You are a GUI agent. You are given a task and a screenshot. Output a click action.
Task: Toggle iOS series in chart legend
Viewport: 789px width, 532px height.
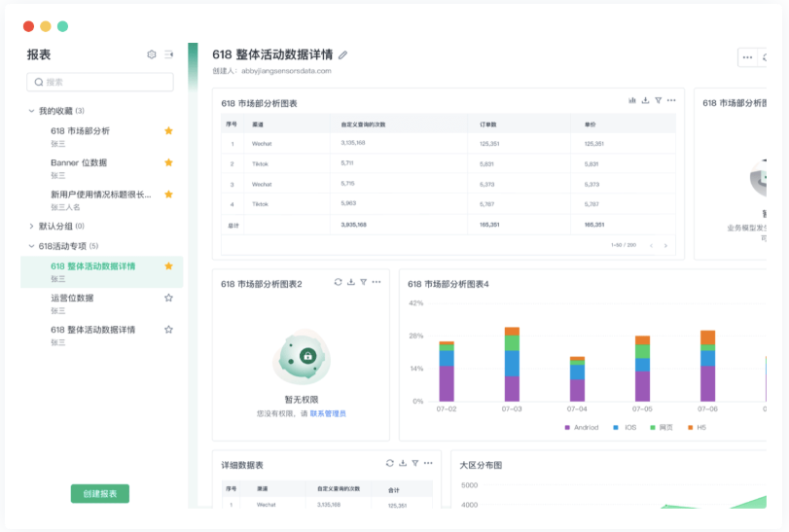pyautogui.click(x=625, y=427)
